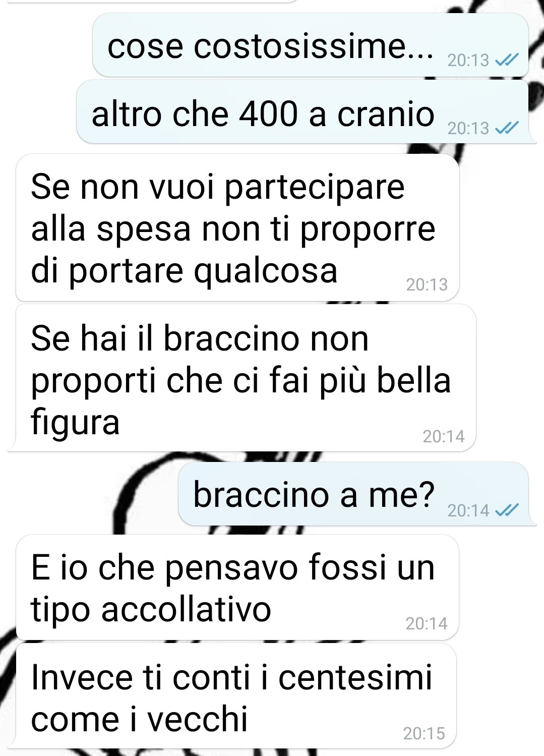Tap the 20:15 timestamp on last message

424,733
